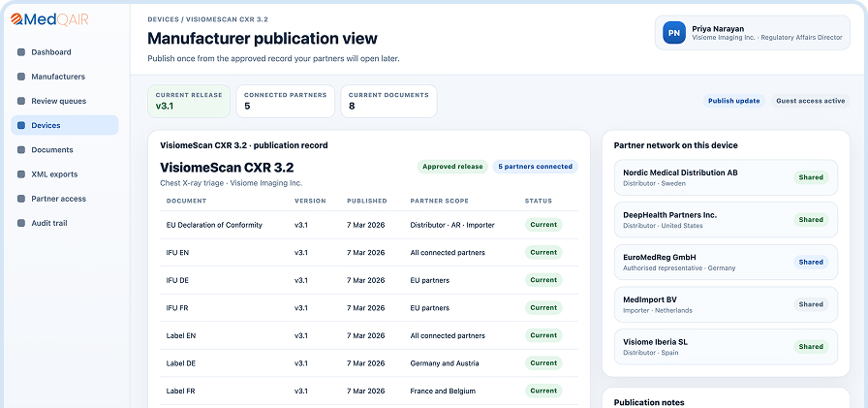Click the VisiomeScan CXR 3.2 heading
Image resolution: width=868 pixels, height=408 pixels.
[x=227, y=168]
